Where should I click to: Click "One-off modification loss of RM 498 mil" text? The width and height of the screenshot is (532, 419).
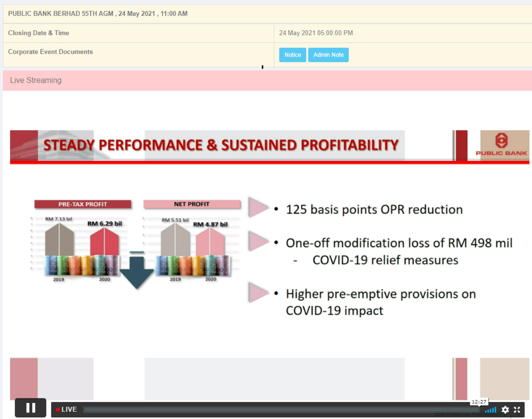pos(399,243)
